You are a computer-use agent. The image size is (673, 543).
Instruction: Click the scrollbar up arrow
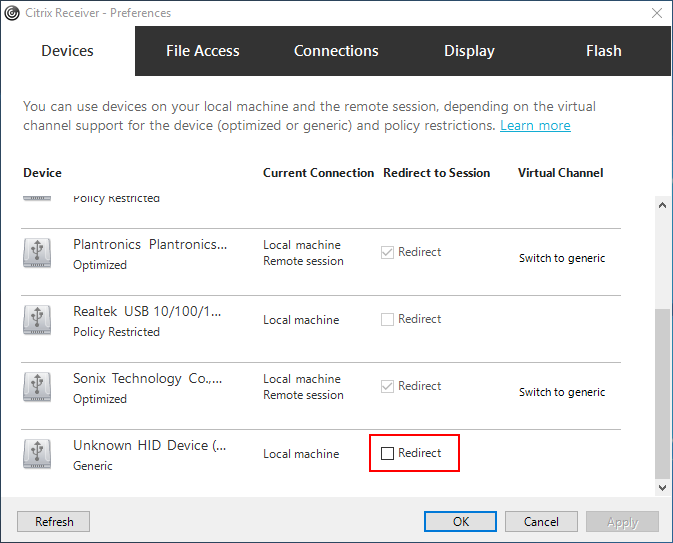662,205
